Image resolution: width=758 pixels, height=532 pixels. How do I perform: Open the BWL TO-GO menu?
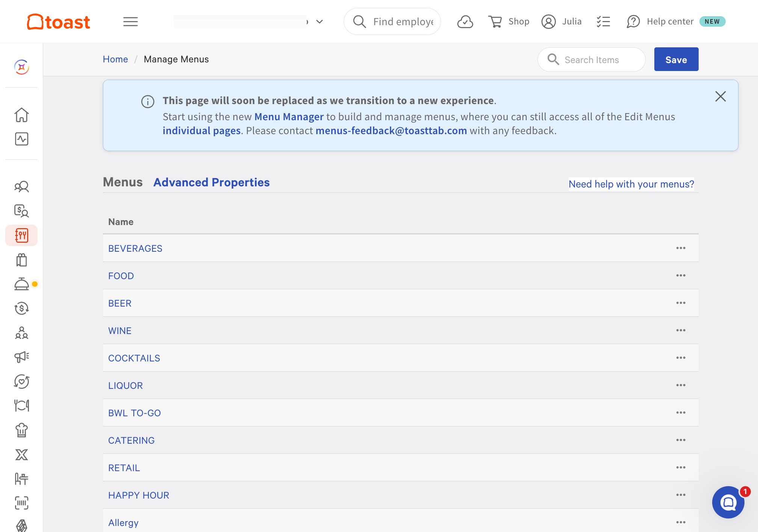(x=134, y=413)
